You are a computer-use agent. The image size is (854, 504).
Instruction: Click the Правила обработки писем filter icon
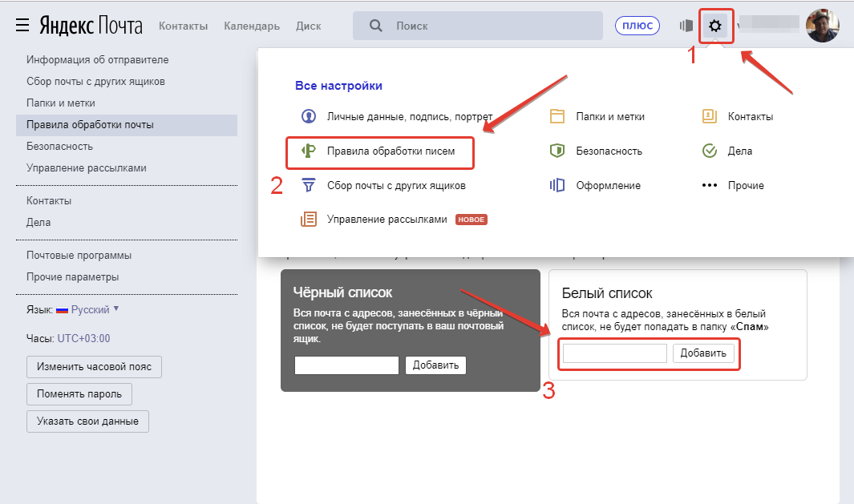[x=308, y=151]
